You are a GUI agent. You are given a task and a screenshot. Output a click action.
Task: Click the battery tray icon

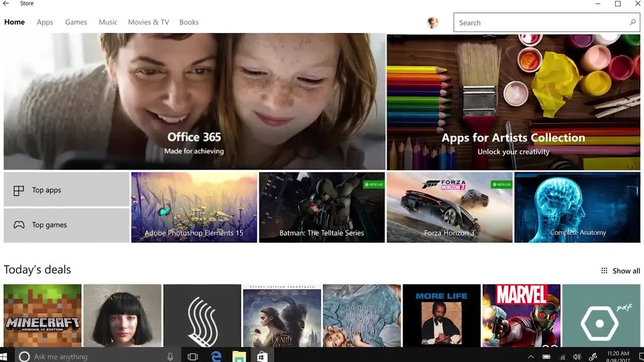tap(546, 357)
